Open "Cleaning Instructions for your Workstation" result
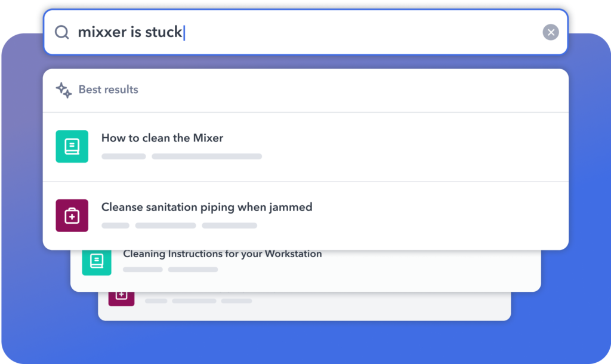Image resolution: width=611 pixels, height=364 pixels. (222, 254)
